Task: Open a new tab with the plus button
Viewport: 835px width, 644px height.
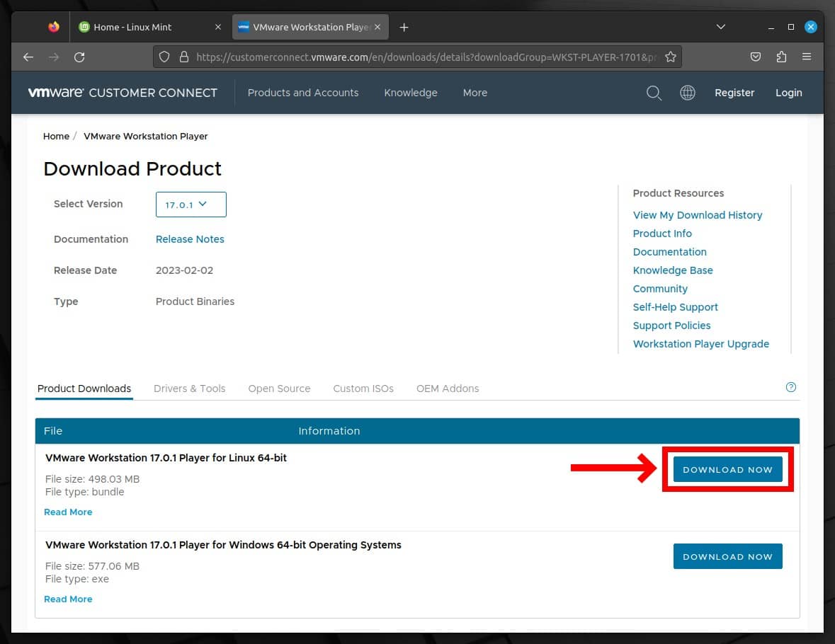Action: coord(404,28)
